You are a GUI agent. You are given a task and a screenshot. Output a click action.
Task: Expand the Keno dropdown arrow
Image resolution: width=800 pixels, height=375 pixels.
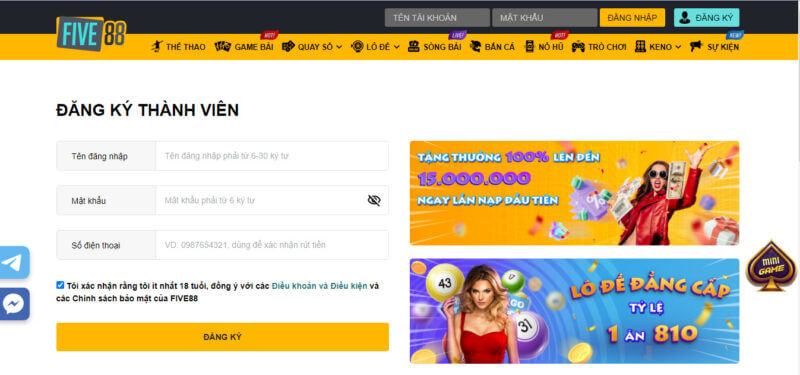pyautogui.click(x=678, y=47)
